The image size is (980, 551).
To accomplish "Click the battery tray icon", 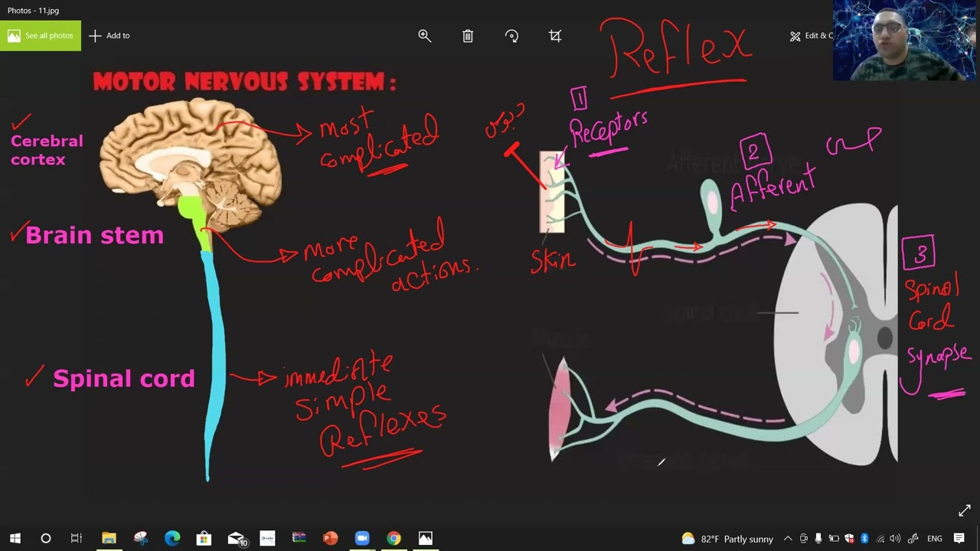I will tap(834, 539).
